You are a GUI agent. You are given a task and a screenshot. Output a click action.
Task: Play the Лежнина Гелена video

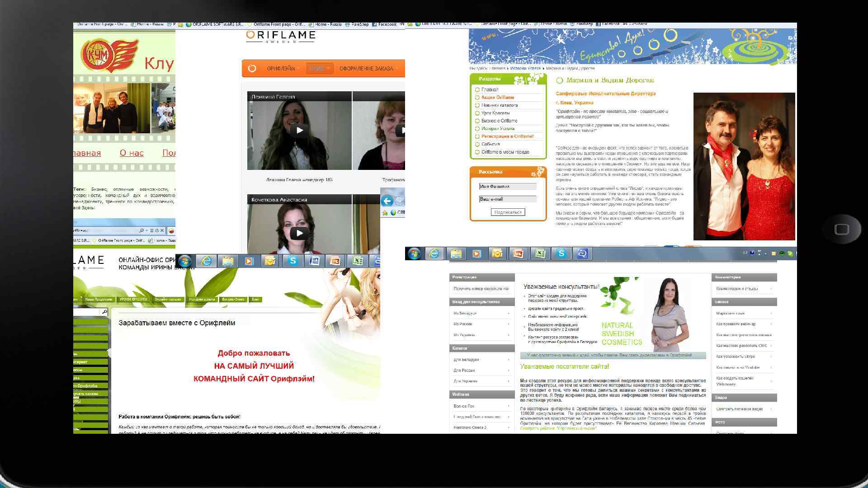pos(299,131)
